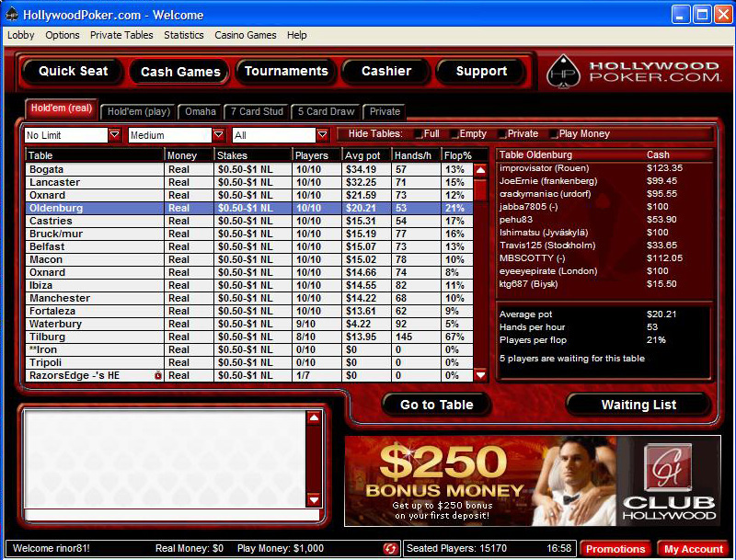Click the table list scrollbar thumb

pyautogui.click(x=480, y=189)
